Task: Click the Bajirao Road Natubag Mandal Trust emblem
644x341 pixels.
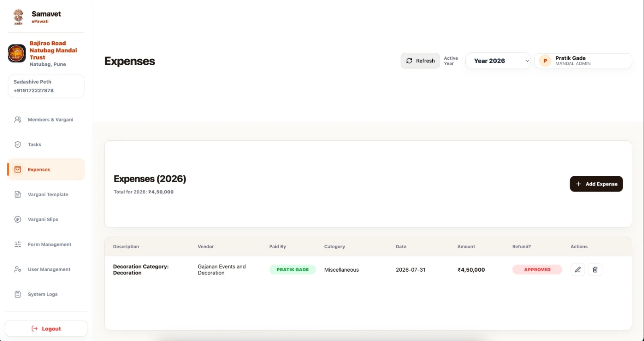Action: coord(17,53)
